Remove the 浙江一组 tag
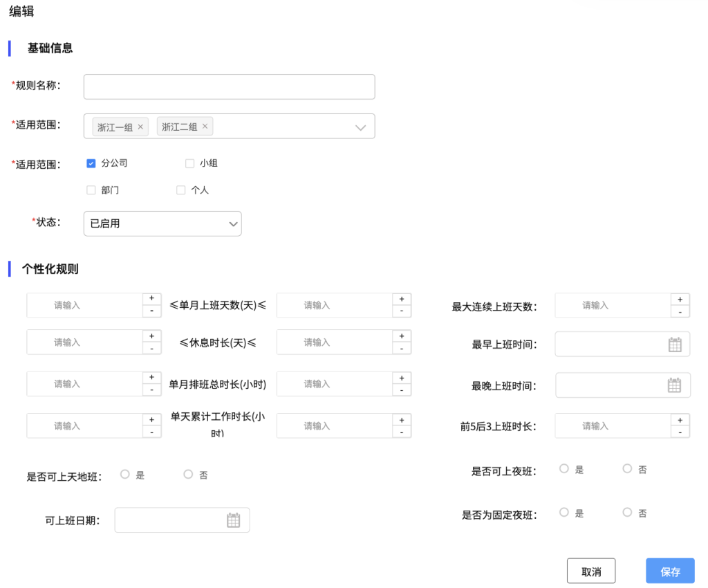708x588 pixels. click(x=140, y=127)
